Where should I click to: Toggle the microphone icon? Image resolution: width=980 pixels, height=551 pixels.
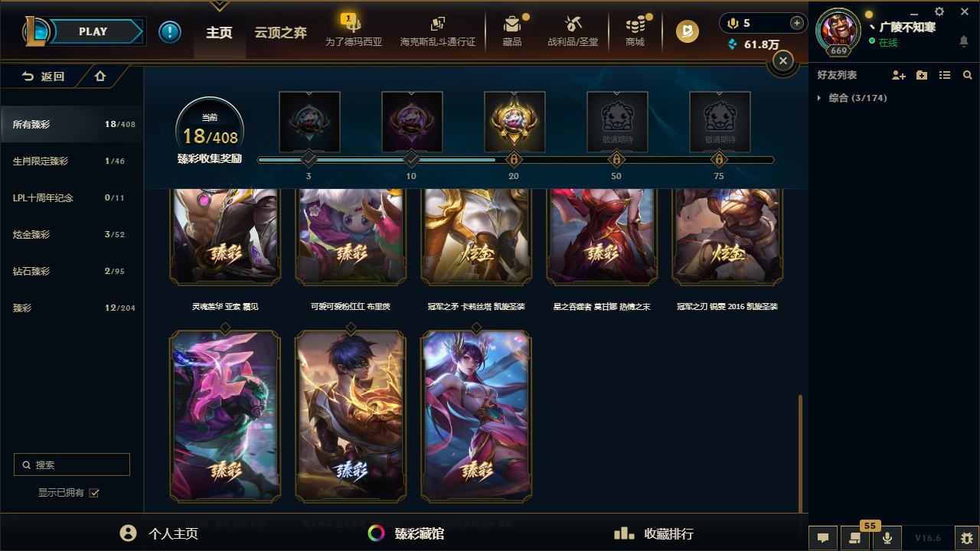(x=887, y=538)
